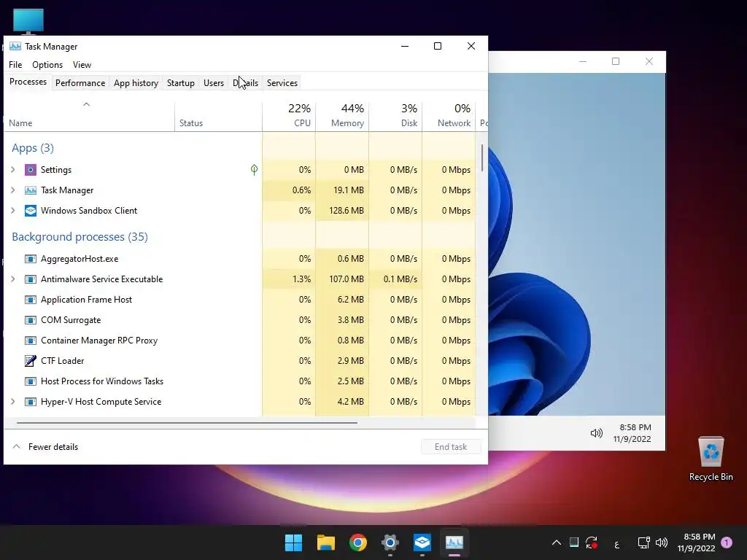747x560 pixels.
Task: Sort processes by the Name column
Action: [x=90, y=117]
